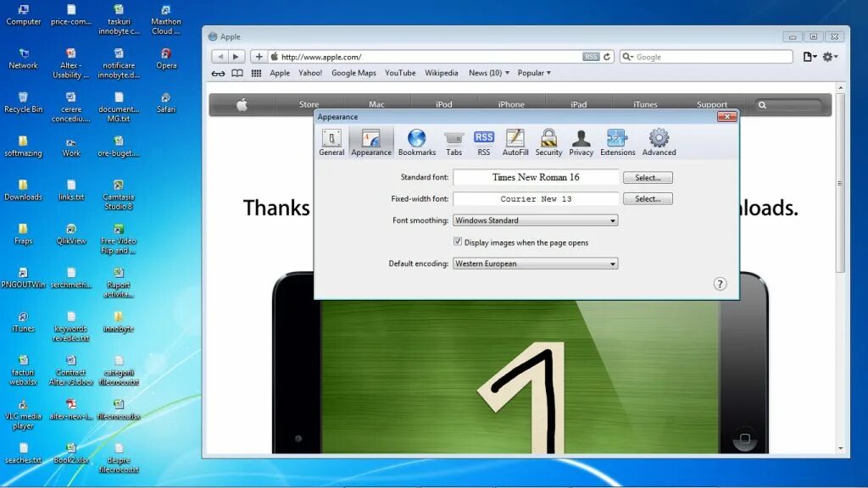Open the Extensions preferences pane
868x488 pixels.
617,142
